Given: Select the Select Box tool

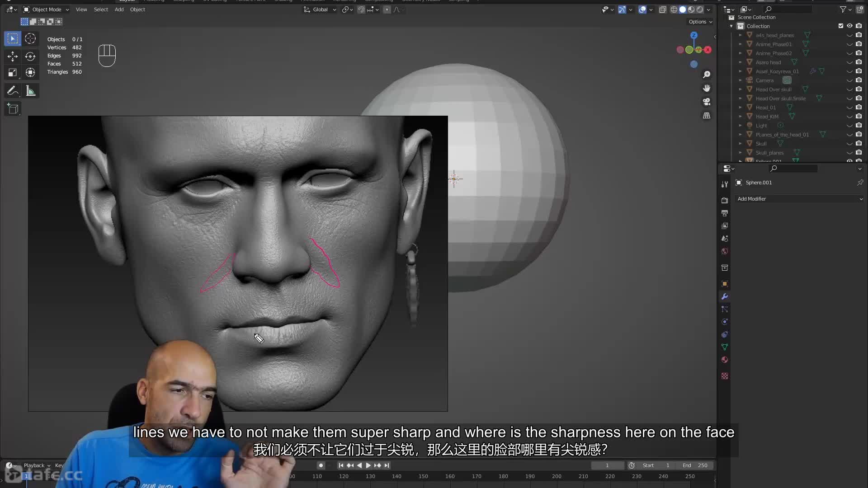Looking at the screenshot, I should click(x=13, y=39).
